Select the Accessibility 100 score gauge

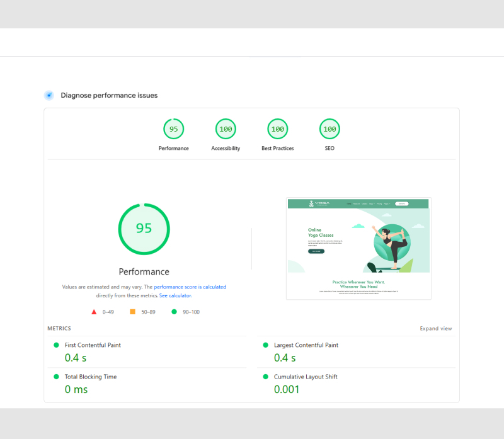point(226,129)
